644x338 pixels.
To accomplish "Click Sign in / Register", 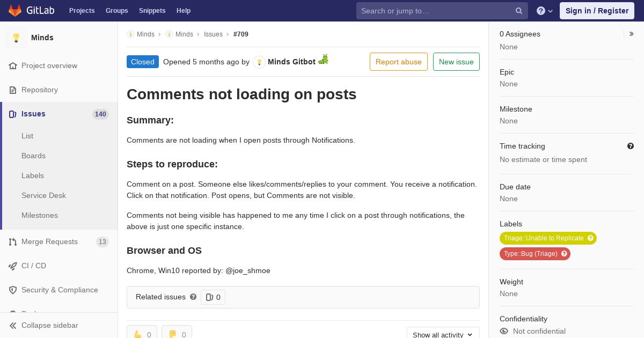I will 597,11.
